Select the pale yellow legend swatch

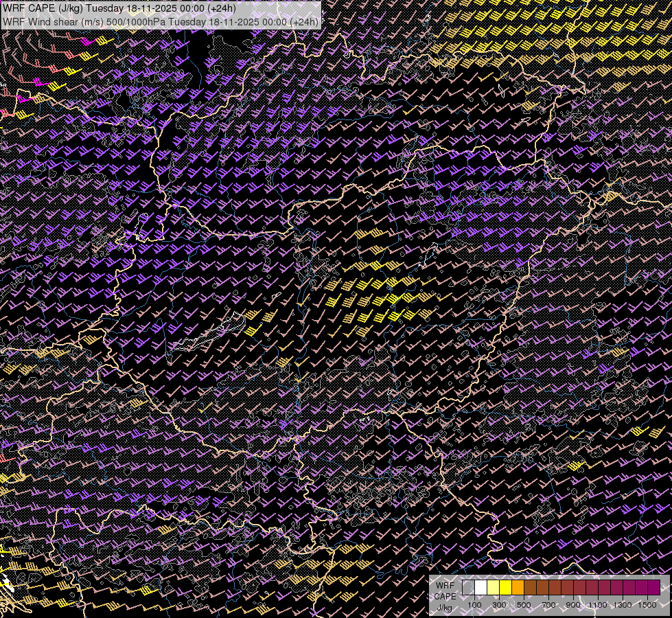[493, 588]
